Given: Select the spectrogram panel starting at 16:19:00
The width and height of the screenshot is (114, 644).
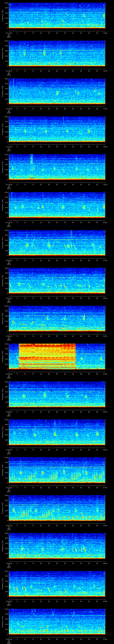Looking at the screenshot, I should tap(57, 205).
